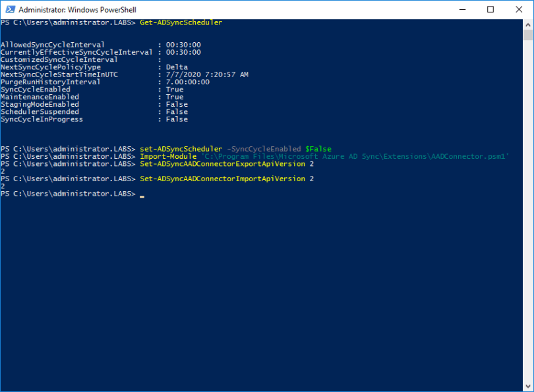Viewport: 534px width, 392px height.
Task: Click the cursor at the last prompt
Action: coord(142,196)
